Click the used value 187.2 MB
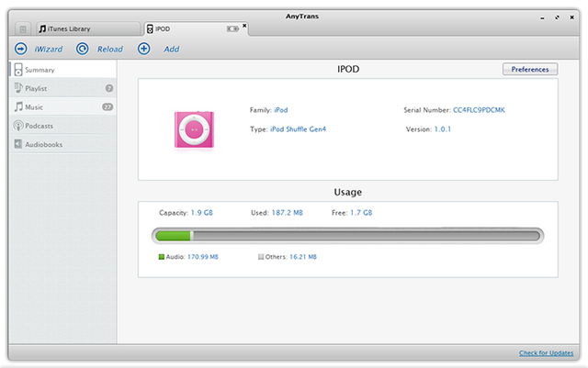 point(287,213)
